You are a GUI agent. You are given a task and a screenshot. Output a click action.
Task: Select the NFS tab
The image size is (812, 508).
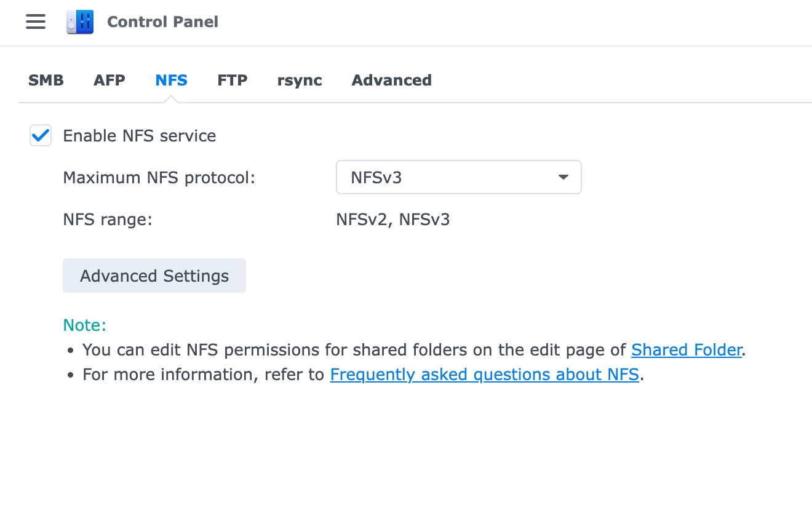[x=172, y=80]
